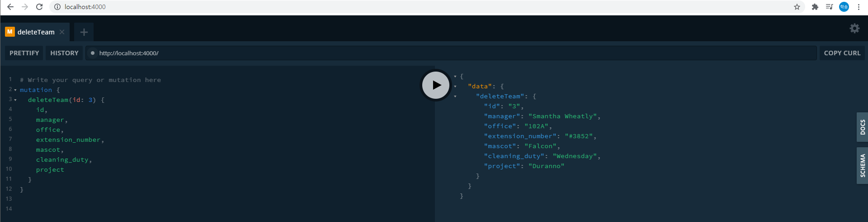Open media control icon in toolbar
The image size is (868, 222).
(x=829, y=7)
